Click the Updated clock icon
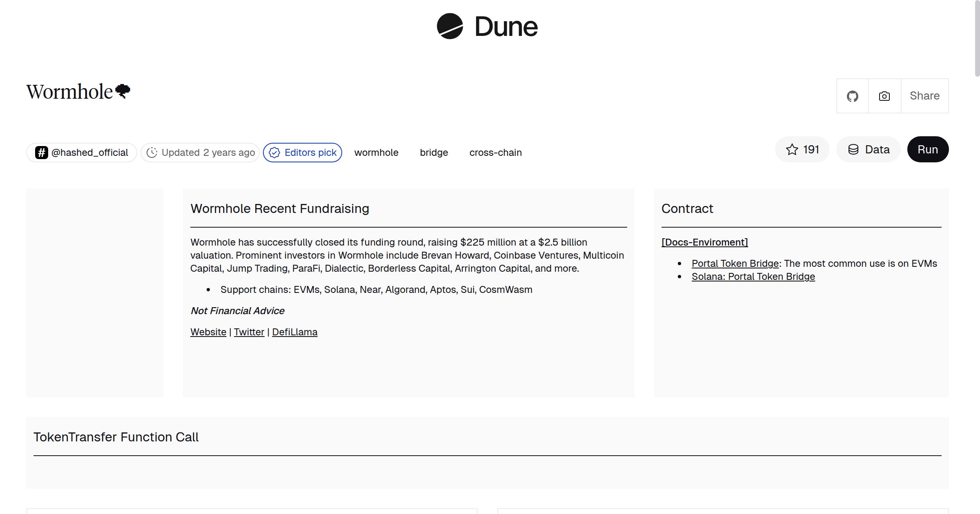This screenshot has width=980, height=514. (152, 153)
